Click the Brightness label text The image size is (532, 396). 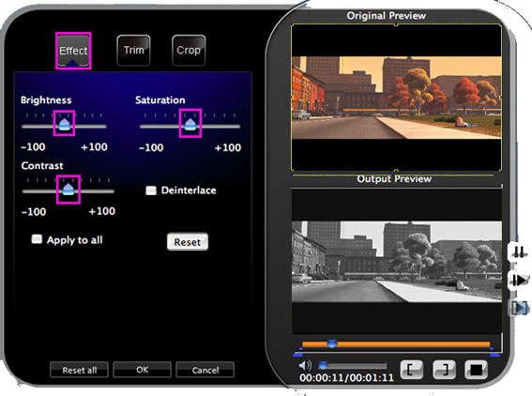click(x=46, y=100)
